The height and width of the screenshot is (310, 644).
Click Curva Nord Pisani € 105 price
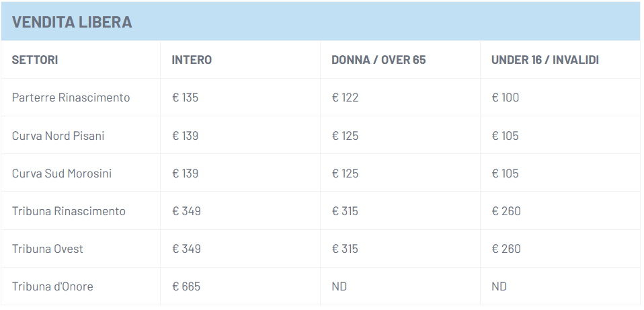[505, 136]
